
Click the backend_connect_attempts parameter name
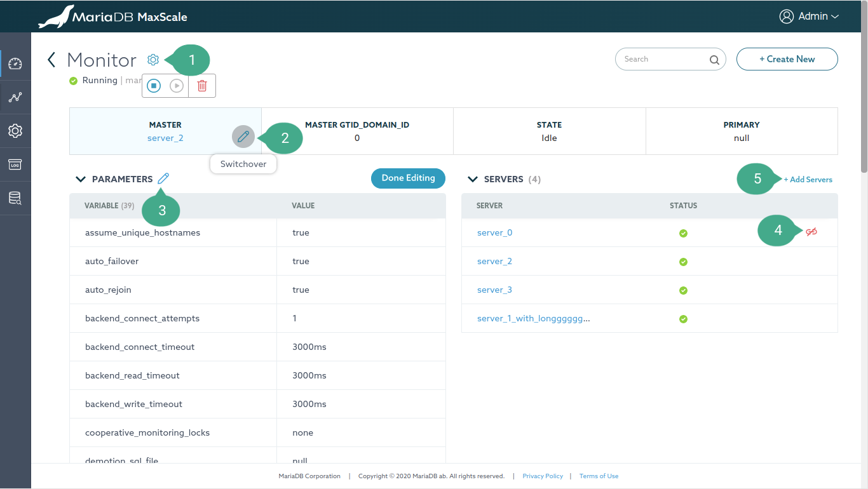click(x=142, y=318)
